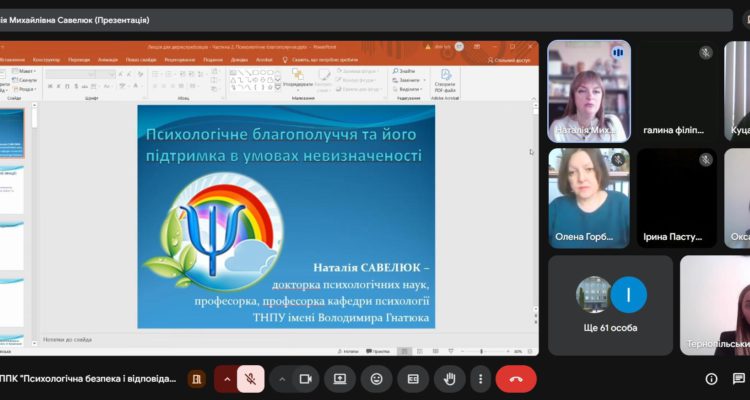Viewport: 750px width, 400px height.
Task: Unmute the microphone in Meet
Action: (x=252, y=379)
